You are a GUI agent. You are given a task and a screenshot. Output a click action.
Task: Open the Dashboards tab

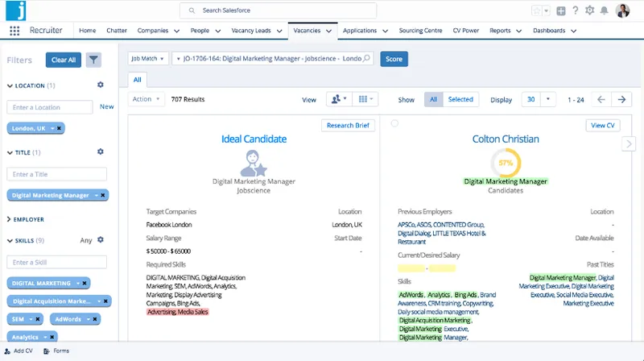tap(549, 31)
